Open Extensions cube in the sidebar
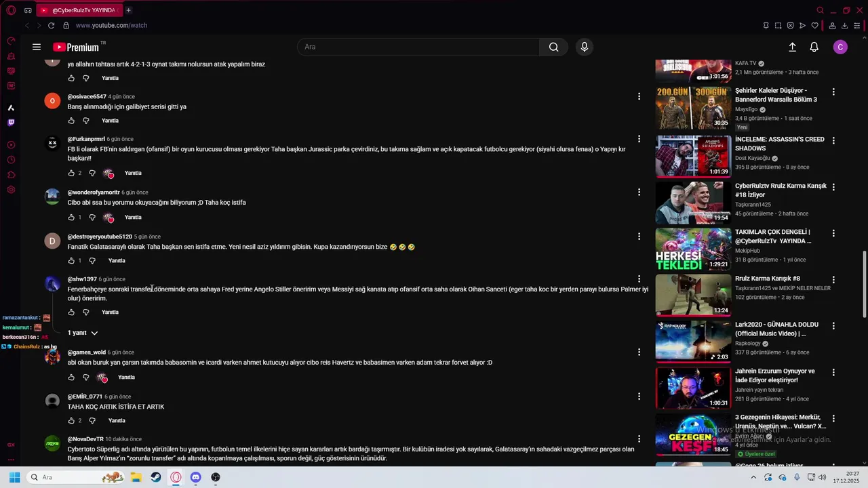The image size is (868, 488). click(x=11, y=175)
